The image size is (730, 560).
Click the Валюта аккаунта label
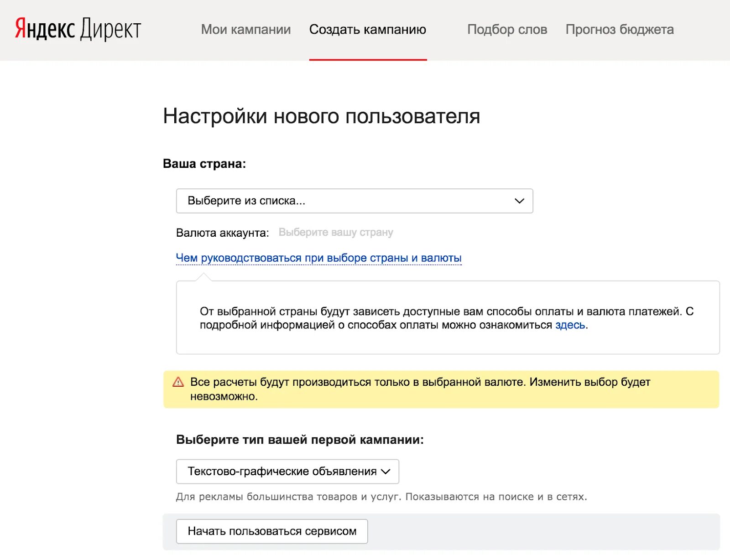[x=223, y=233]
